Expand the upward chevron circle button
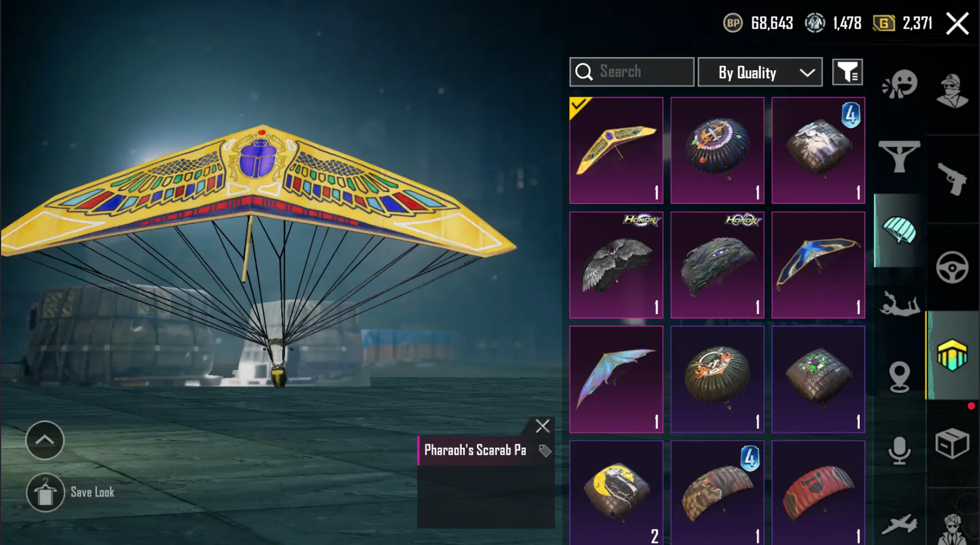The height and width of the screenshot is (545, 980). 45,440
